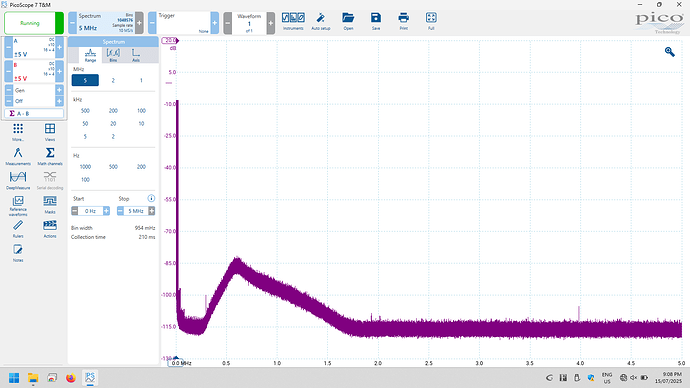Click the taskbar clock showing 9:08 PM
Viewport: 690px width, 388px height.
668,377
